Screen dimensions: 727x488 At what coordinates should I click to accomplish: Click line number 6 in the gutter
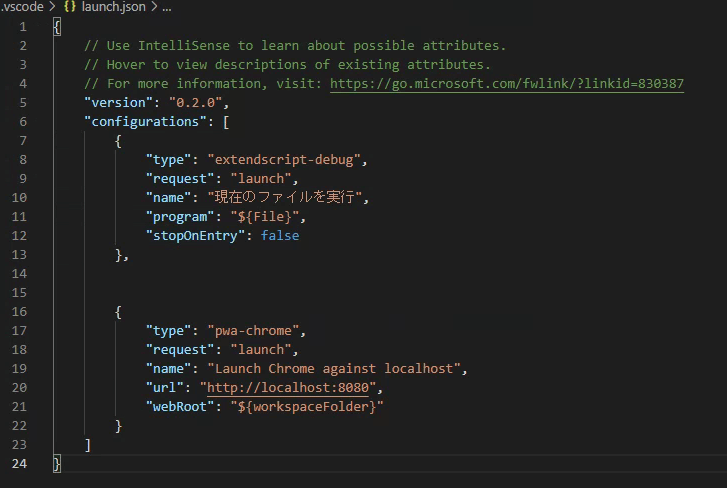click(x=22, y=122)
